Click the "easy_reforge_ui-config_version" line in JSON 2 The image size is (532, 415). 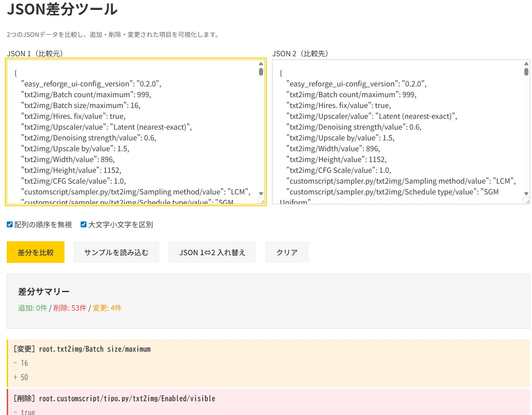(357, 84)
